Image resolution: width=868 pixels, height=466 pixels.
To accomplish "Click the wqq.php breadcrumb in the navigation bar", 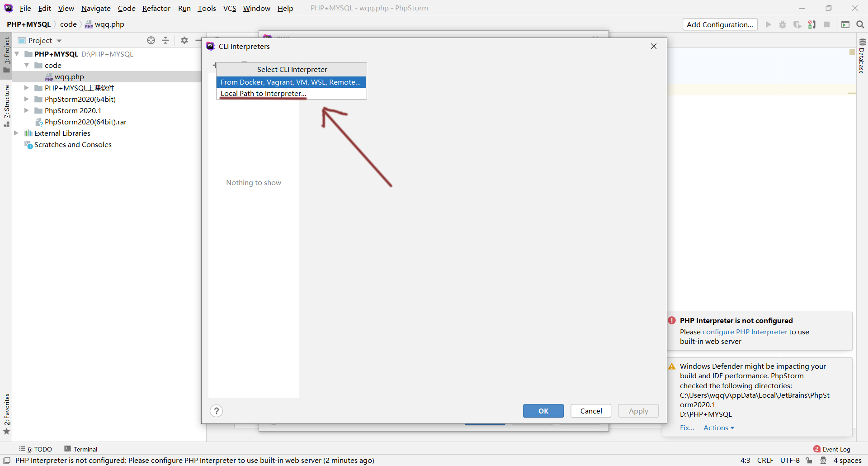I will tap(104, 24).
